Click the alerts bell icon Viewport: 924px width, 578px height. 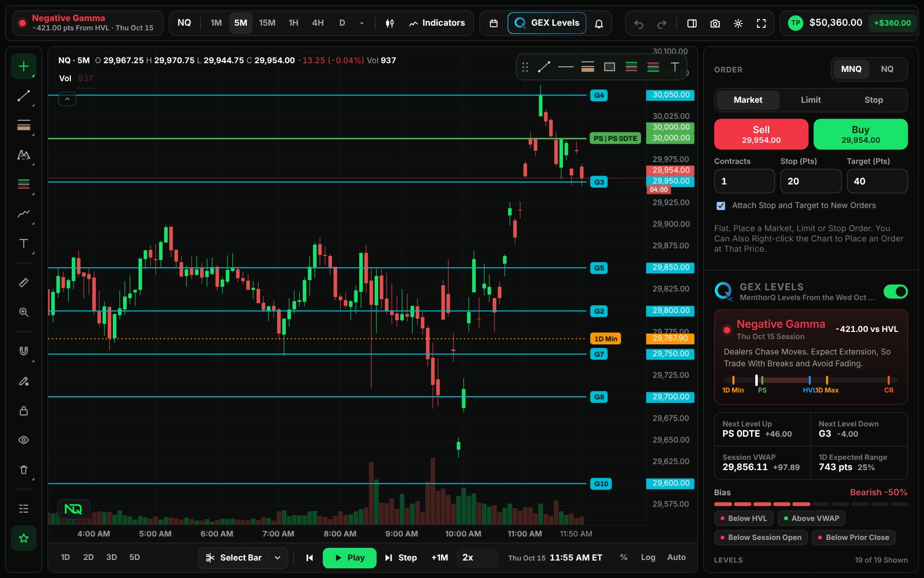[x=599, y=24]
